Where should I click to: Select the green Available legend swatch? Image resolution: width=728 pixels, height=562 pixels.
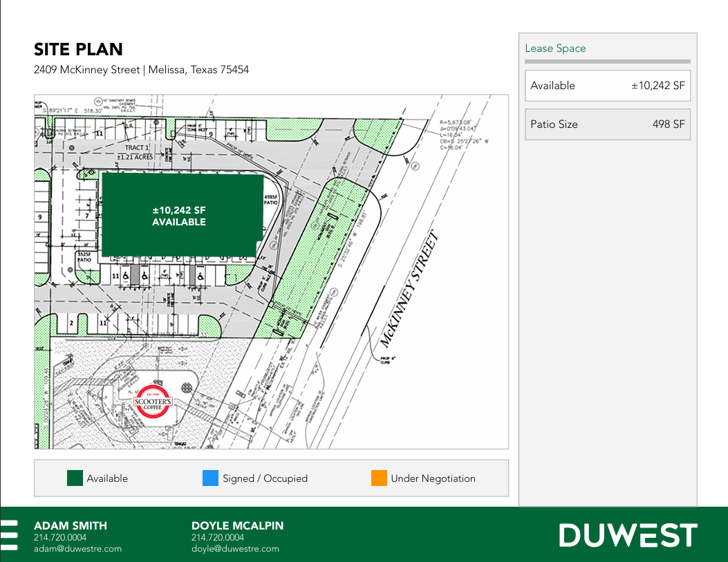click(x=75, y=478)
